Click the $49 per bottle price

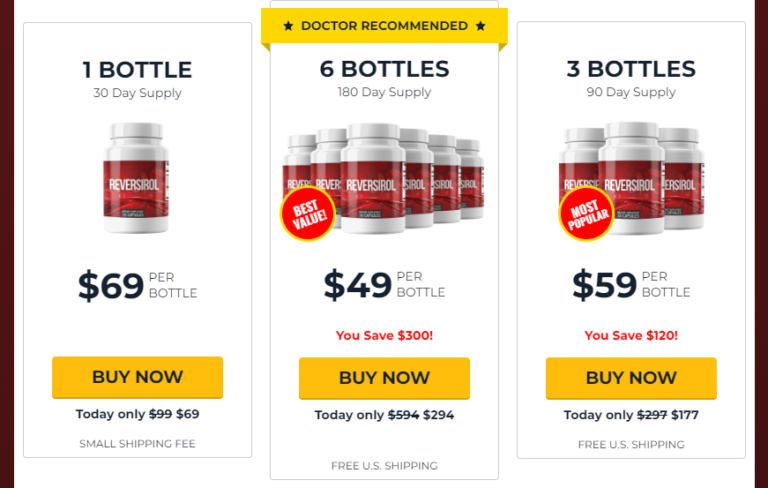[384, 284]
